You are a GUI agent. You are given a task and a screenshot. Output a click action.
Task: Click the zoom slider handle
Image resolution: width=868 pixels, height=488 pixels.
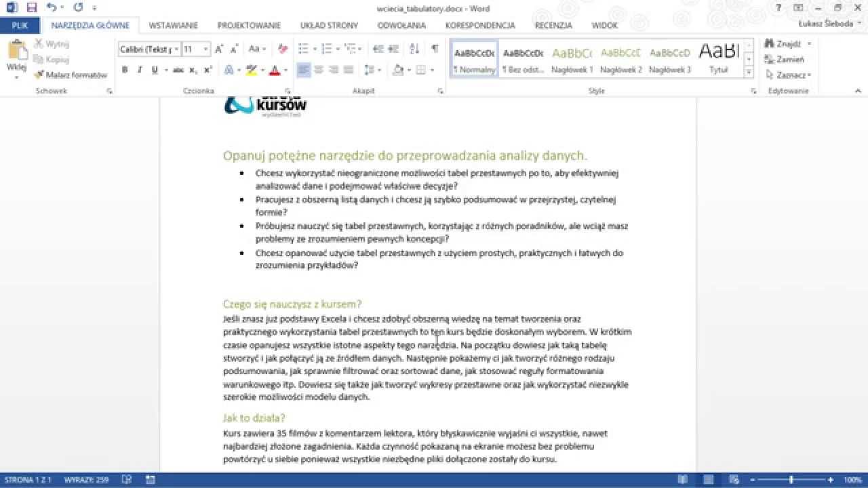coord(791,480)
